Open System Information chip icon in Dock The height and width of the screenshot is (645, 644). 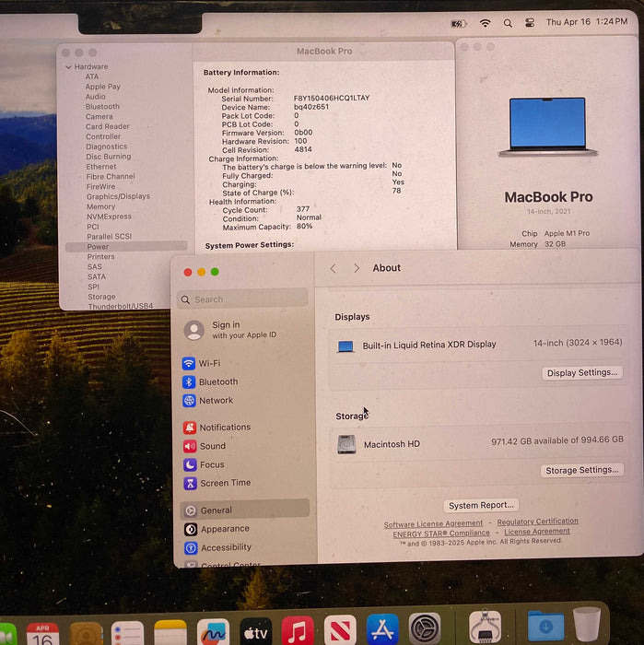tap(485, 627)
